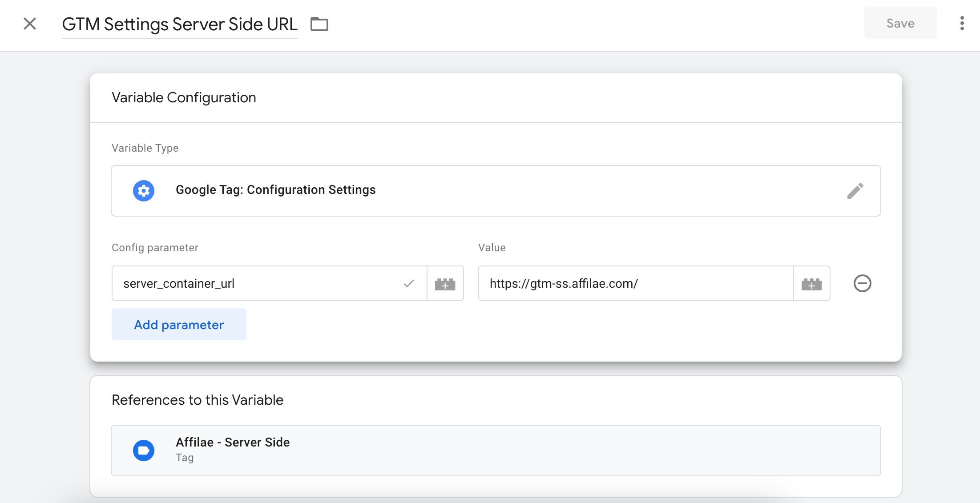Image resolution: width=980 pixels, height=503 pixels.
Task: Insert variable in Value field
Action: (811, 284)
